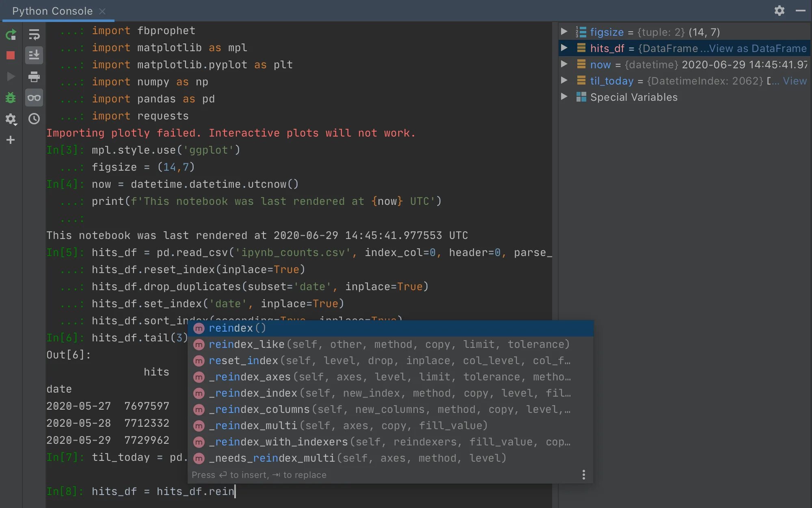Open console settings gear in left sidebar

coord(11,119)
